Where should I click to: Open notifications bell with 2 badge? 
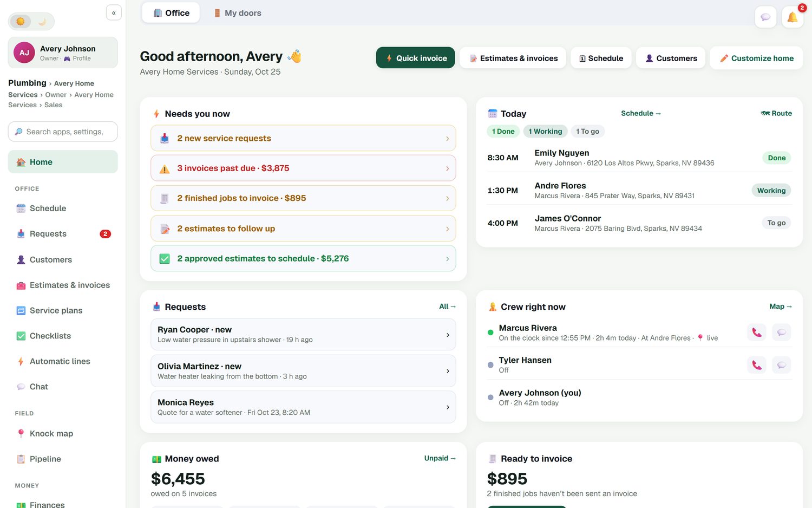[793, 17]
